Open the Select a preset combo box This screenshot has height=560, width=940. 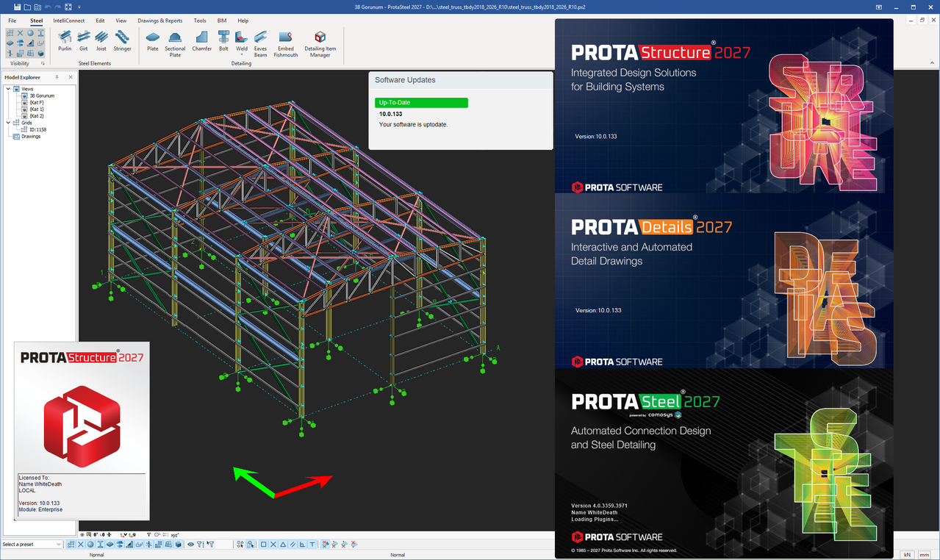[x=32, y=545]
